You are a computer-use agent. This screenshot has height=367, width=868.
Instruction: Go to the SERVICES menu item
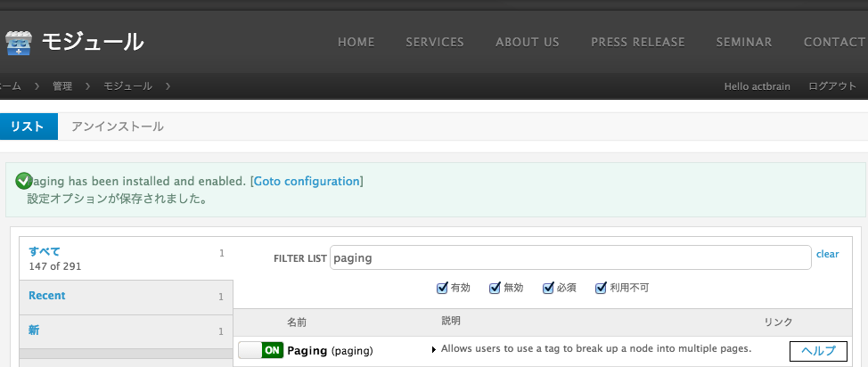(435, 42)
